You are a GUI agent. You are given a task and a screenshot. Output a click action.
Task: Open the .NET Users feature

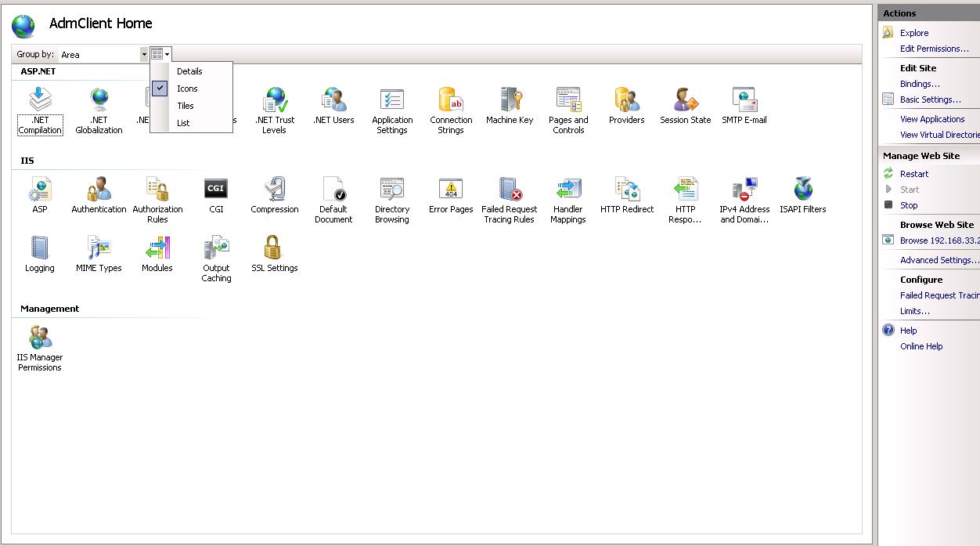pyautogui.click(x=333, y=106)
